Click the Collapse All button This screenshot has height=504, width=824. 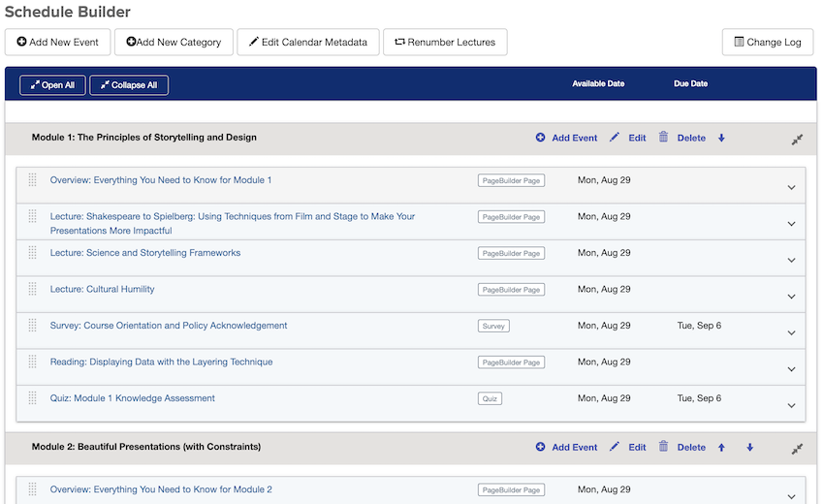click(129, 85)
